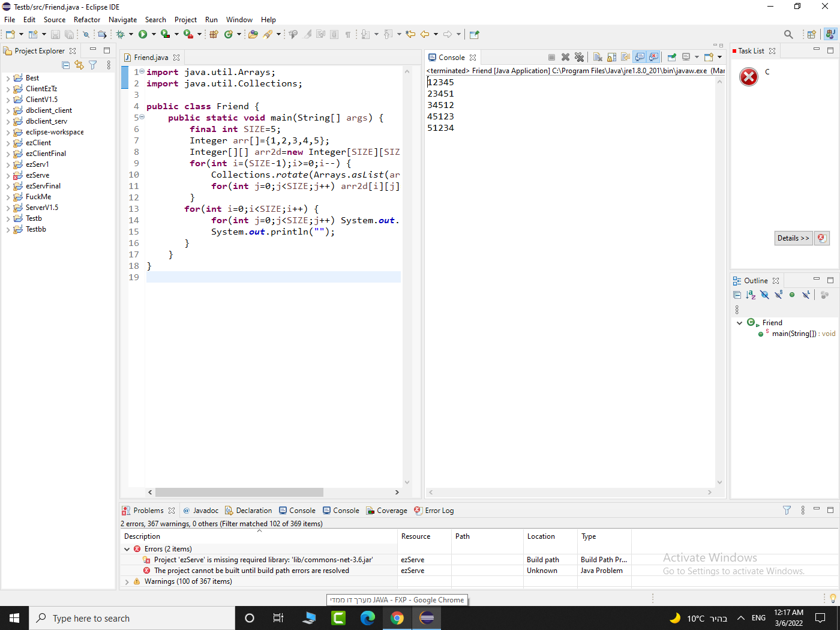This screenshot has width=840, height=630.
Task: Click the Search magnifier icon in top toolbar
Action: [788, 34]
